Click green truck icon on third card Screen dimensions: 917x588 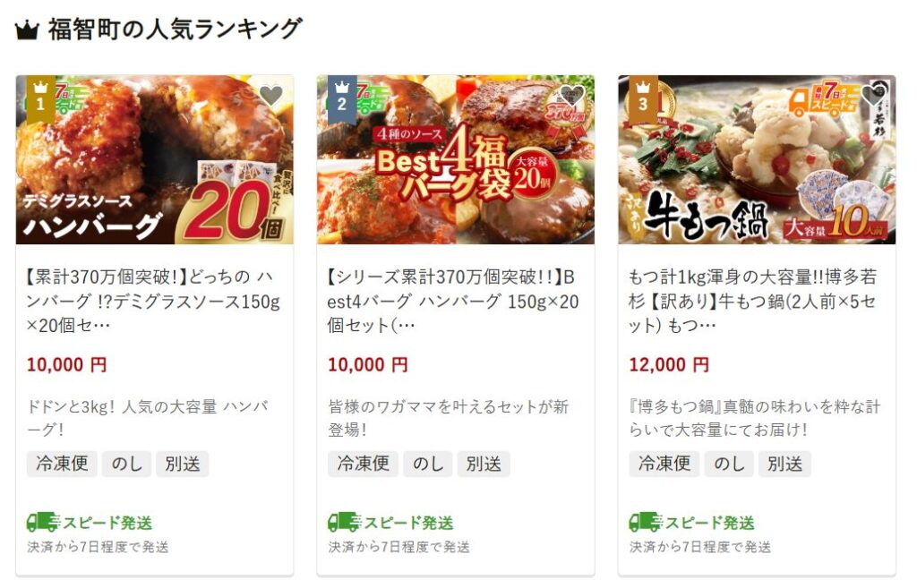(646, 522)
